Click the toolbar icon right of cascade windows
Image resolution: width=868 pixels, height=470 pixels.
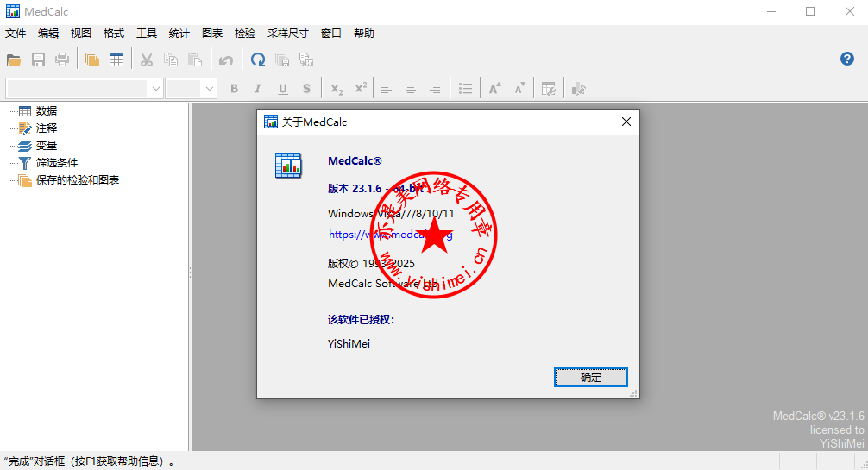click(x=306, y=60)
